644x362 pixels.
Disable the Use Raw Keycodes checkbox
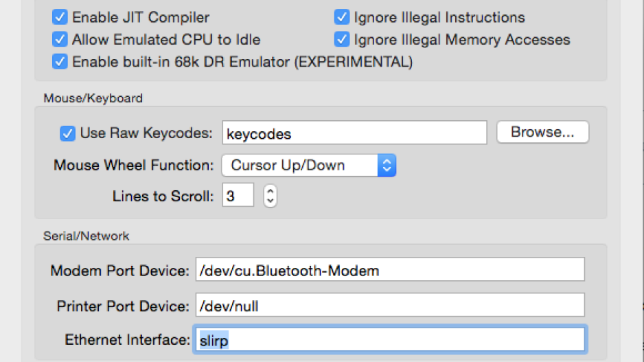68,133
